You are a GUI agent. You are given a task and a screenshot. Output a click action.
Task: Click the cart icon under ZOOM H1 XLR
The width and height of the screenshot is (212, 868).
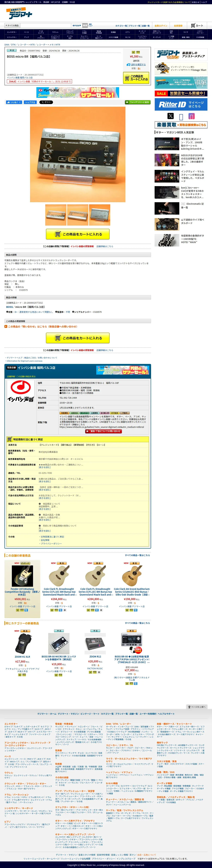coord(20,675)
